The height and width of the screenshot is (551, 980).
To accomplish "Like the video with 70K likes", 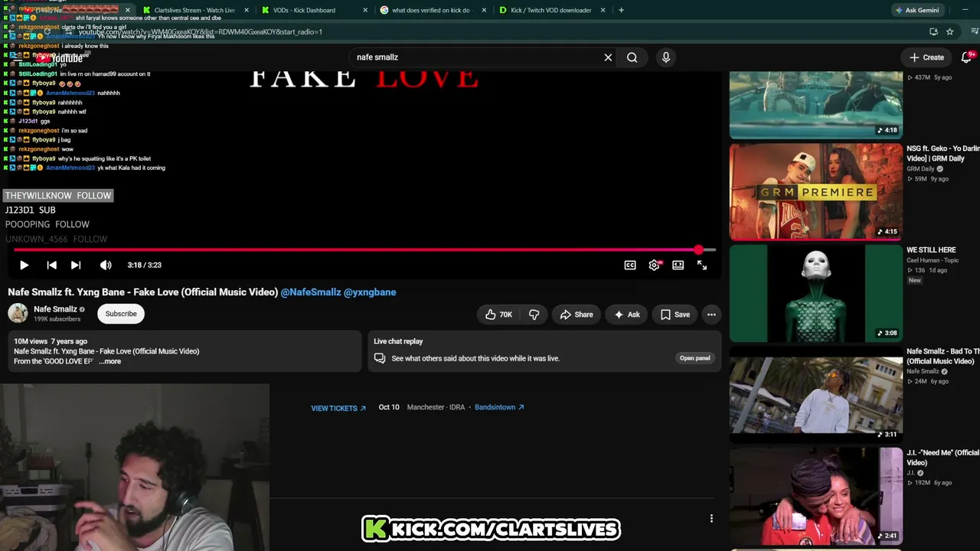I will coord(498,315).
